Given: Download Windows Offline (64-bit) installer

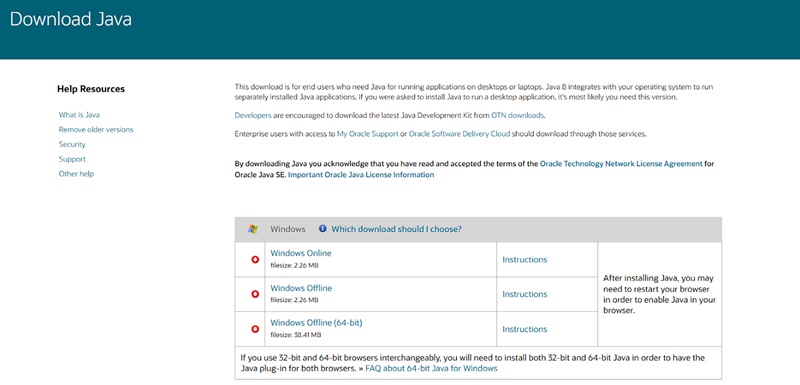Looking at the screenshot, I should 316,323.
